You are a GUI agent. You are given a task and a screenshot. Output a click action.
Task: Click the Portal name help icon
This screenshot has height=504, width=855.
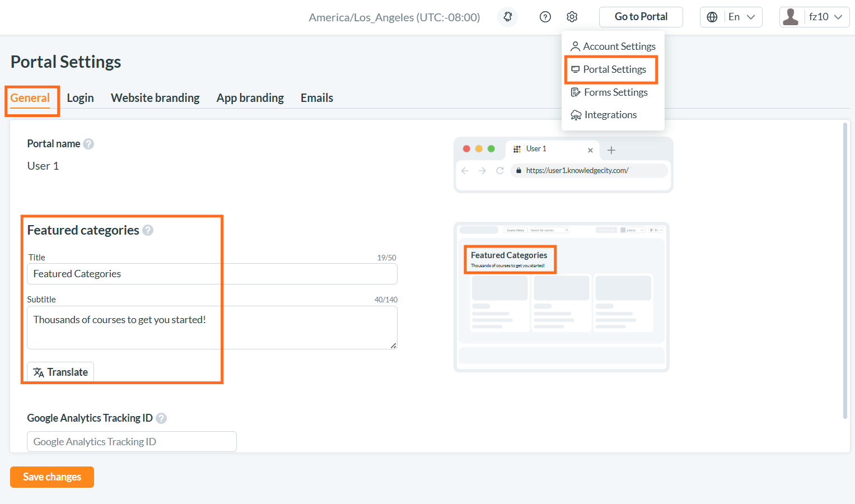coord(88,144)
